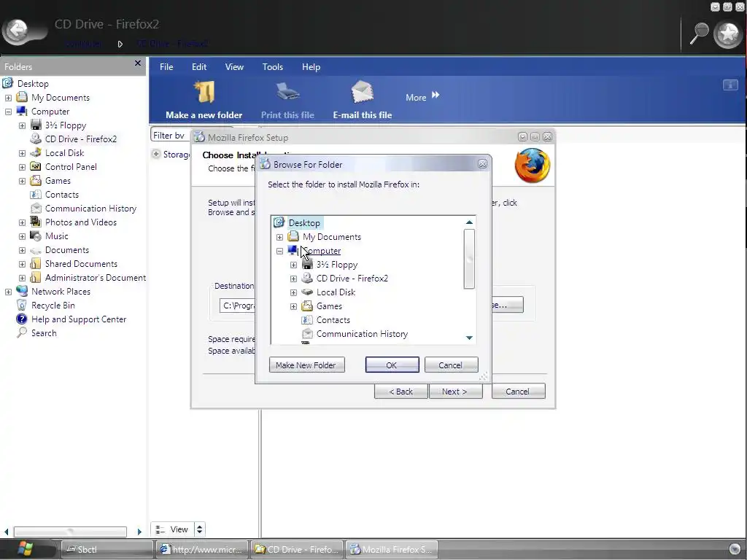747x560 pixels.
Task: Switch to http://www.micr... taskbar item
Action: pyautogui.click(x=202, y=549)
